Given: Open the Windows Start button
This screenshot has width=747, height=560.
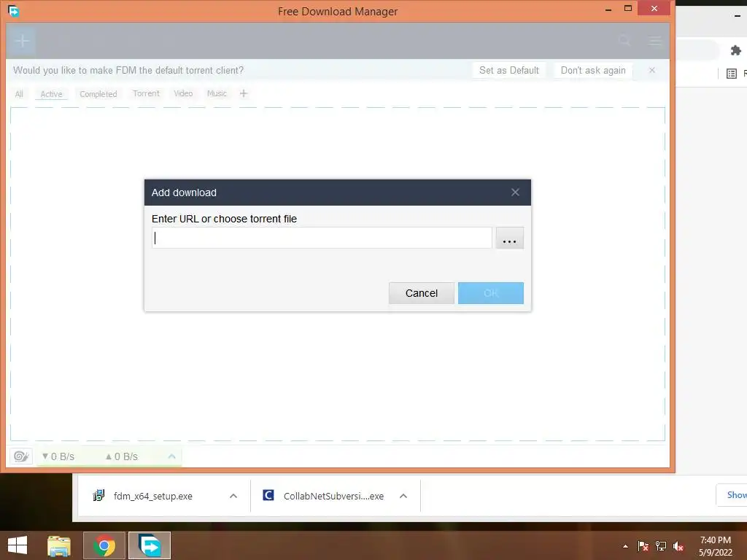Looking at the screenshot, I should pyautogui.click(x=18, y=545).
